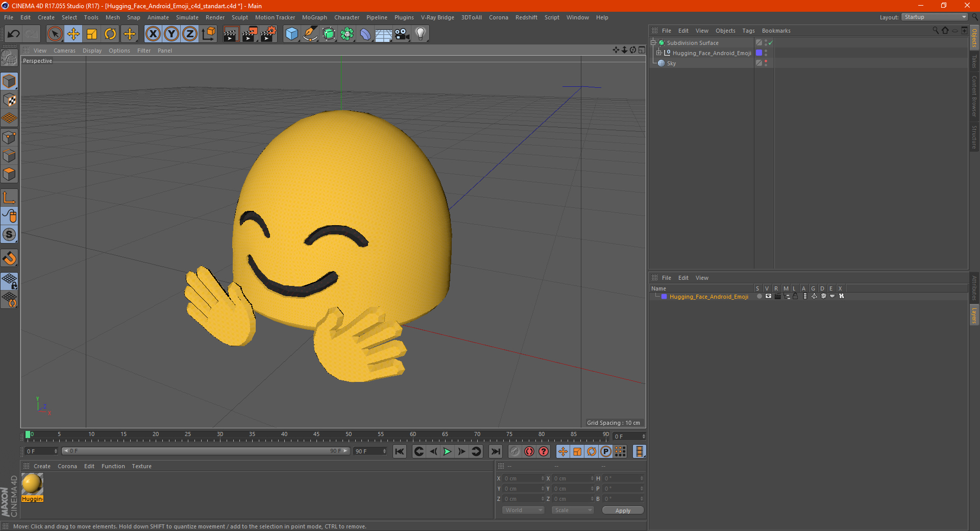
Task: Switch to the Takes side tab
Action: point(974,62)
